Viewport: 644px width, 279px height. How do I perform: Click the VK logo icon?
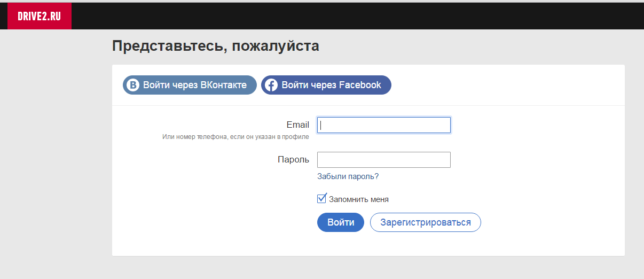click(x=132, y=85)
